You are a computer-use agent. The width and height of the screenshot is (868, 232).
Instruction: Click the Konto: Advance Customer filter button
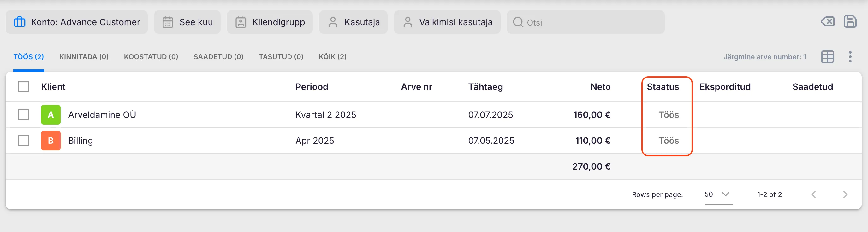point(76,22)
